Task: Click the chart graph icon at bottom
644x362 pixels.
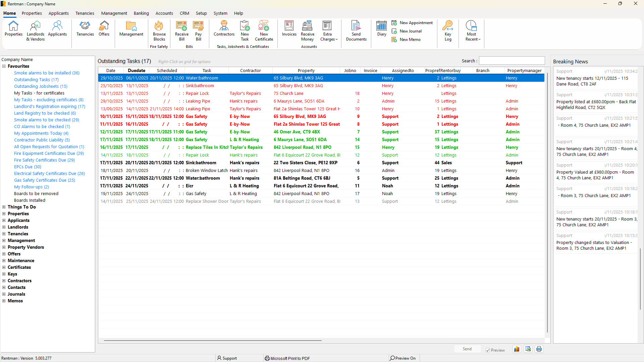Action: click(517, 349)
